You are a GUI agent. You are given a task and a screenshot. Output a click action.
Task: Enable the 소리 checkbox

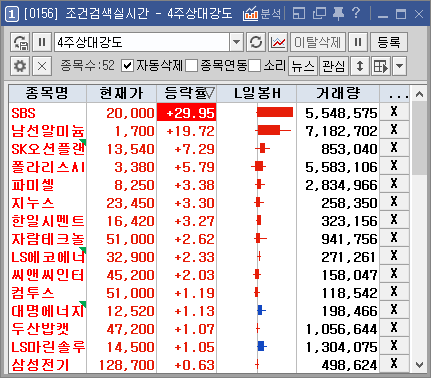[x=255, y=66]
